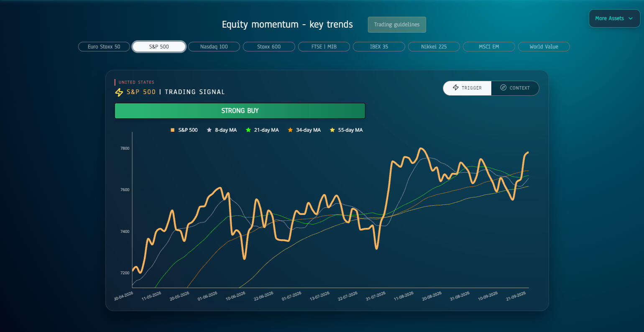Open the Trading guidelines button

(x=397, y=25)
